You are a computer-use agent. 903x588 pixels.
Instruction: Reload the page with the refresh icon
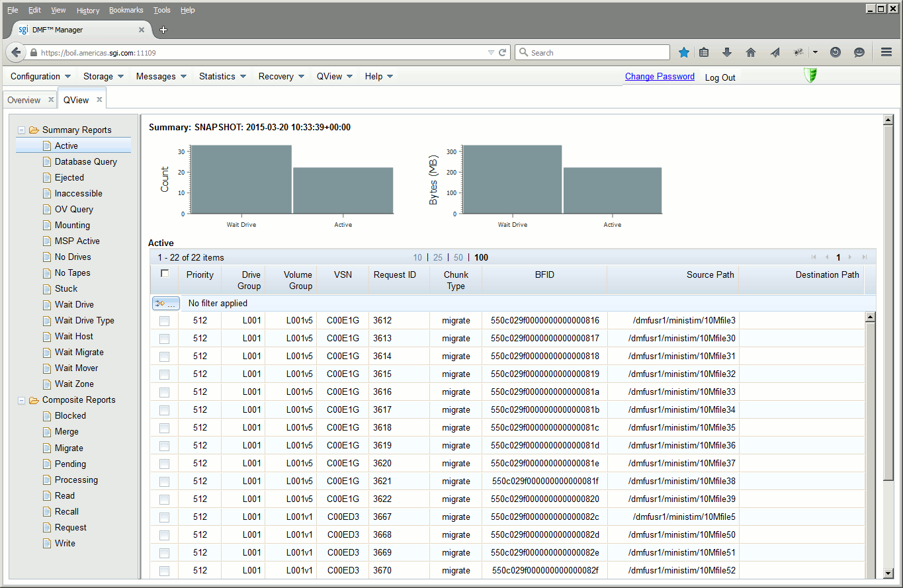tap(503, 52)
